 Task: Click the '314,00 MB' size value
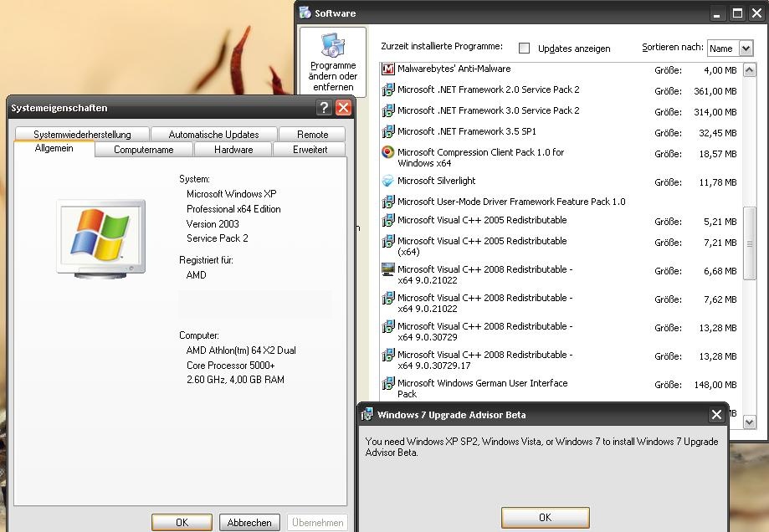pyautogui.click(x=715, y=112)
